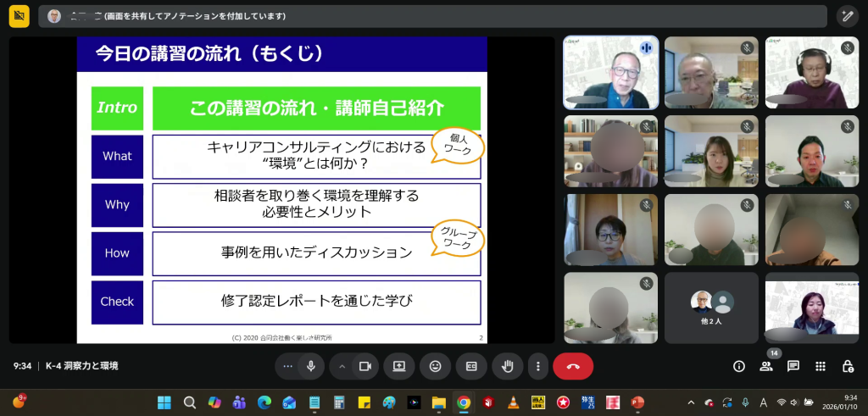Open the meeting details info icon
Screen dimensions: 868x416
[x=739, y=366]
